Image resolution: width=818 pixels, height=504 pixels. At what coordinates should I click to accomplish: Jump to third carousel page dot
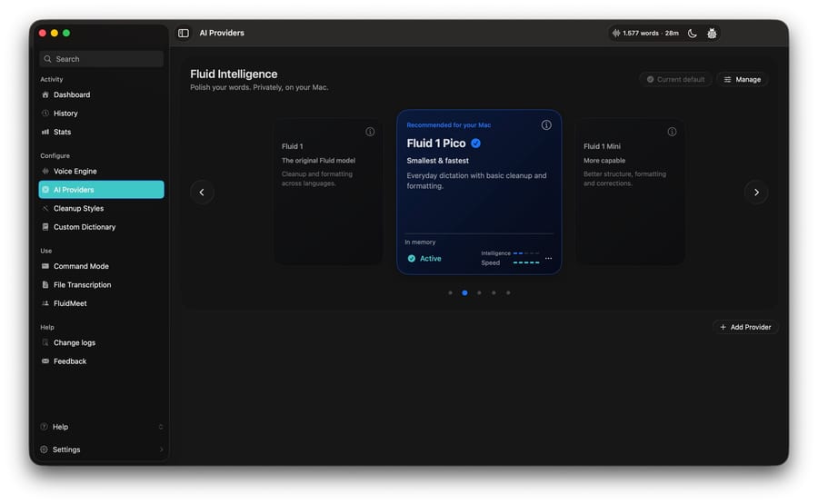coord(479,293)
